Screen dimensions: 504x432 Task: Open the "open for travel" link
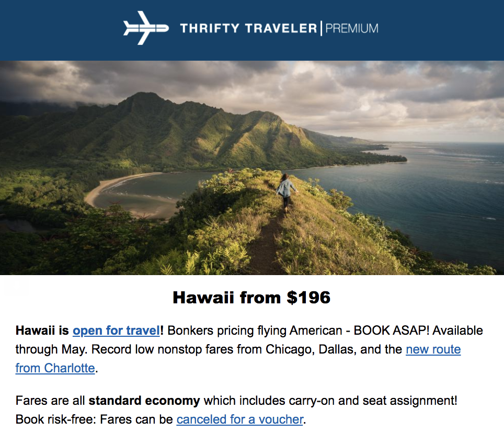[x=116, y=331]
